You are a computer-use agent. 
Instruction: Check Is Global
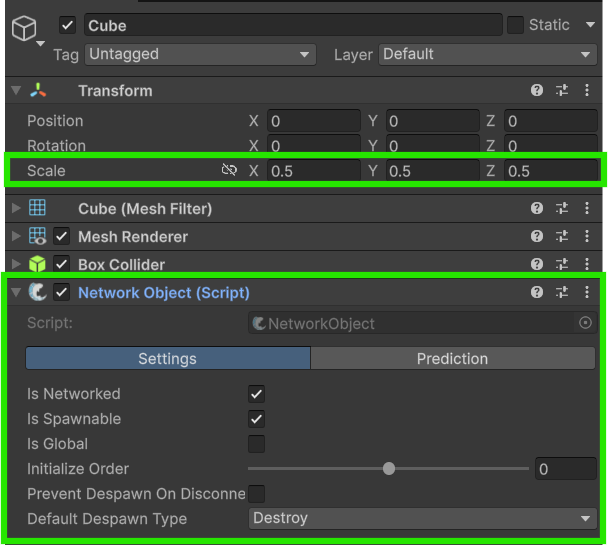coord(256,444)
